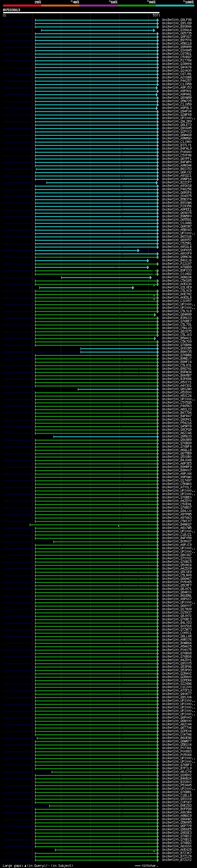The image size is (197, 868).
Task: Select hit label UniRef100_B7Z1Y2
Action: pyautogui.click(x=176, y=860)
